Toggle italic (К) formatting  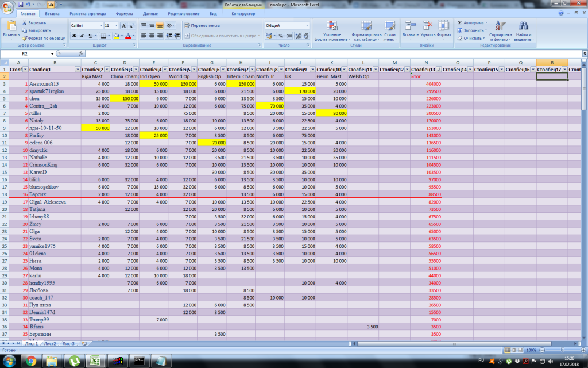[82, 36]
